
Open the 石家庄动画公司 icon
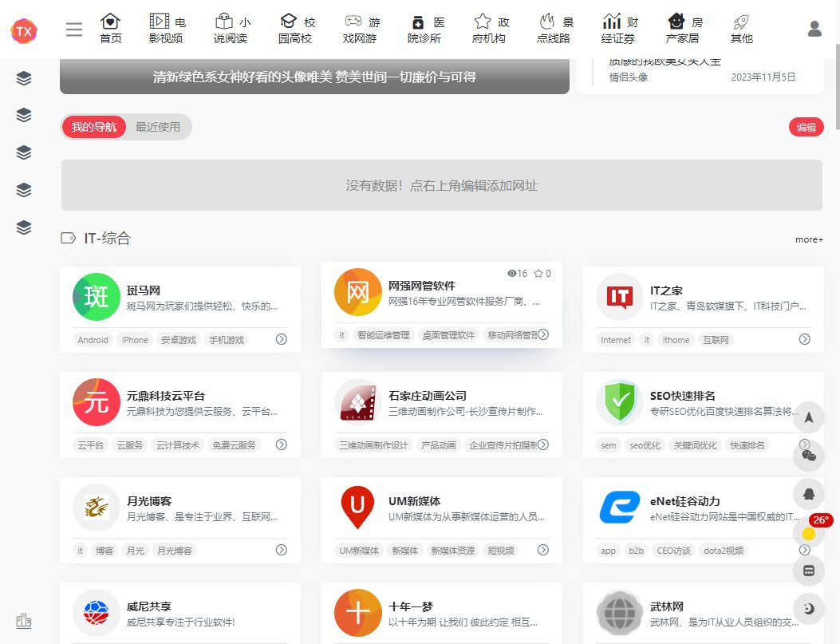tap(358, 402)
